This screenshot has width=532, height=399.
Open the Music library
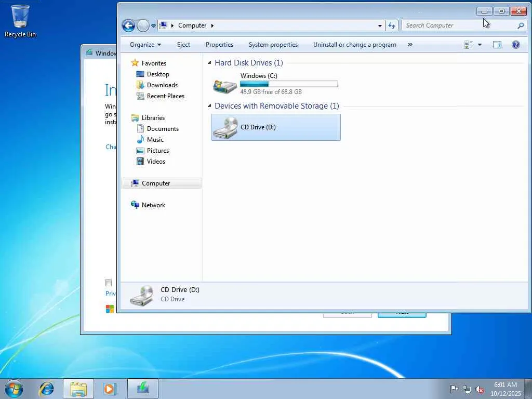coord(155,139)
